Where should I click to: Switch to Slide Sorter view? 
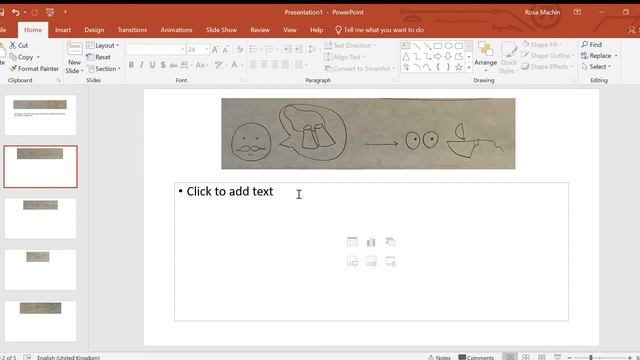click(x=526, y=357)
